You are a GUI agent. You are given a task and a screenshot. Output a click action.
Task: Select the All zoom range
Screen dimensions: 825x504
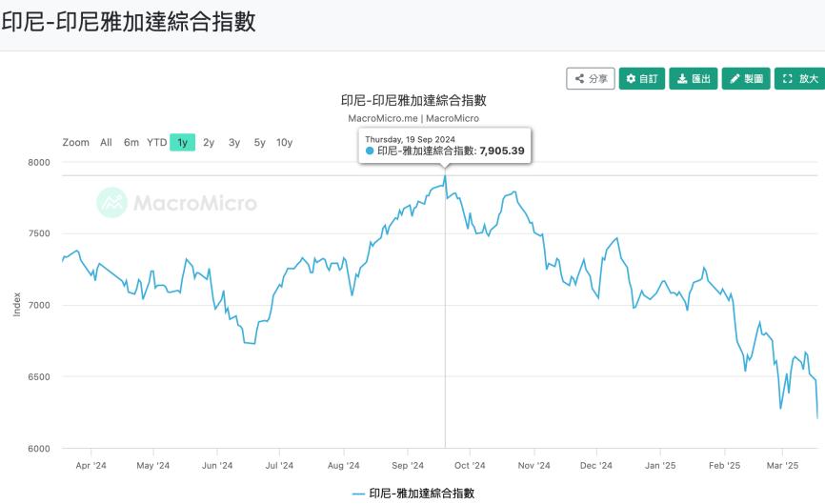106,143
